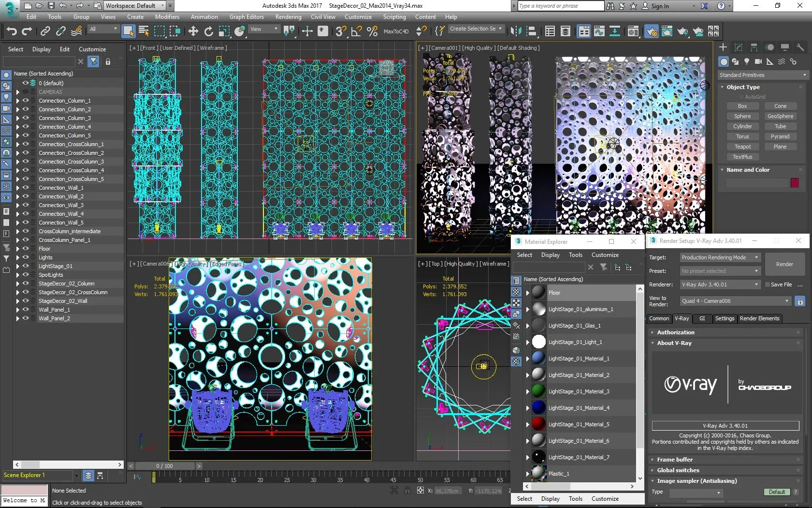The height and width of the screenshot is (508, 812).
Task: Open Select by Name dialog icon
Action: 144,31
